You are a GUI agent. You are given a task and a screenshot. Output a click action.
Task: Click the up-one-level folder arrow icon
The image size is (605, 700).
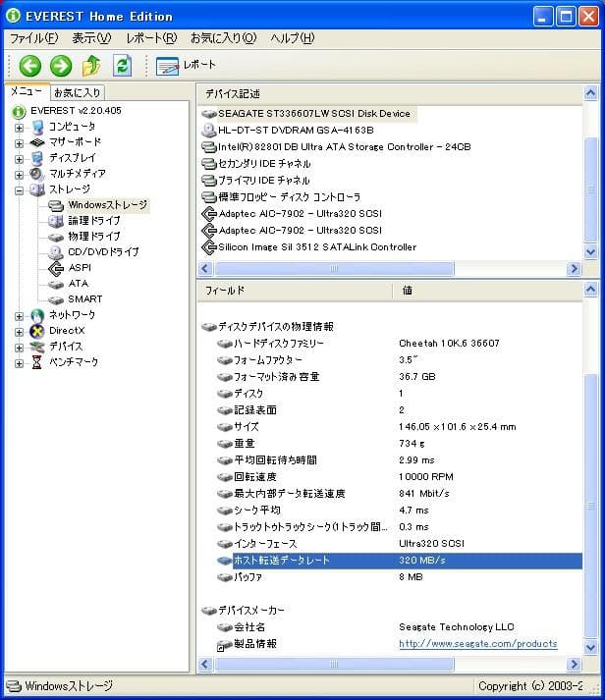[91, 66]
